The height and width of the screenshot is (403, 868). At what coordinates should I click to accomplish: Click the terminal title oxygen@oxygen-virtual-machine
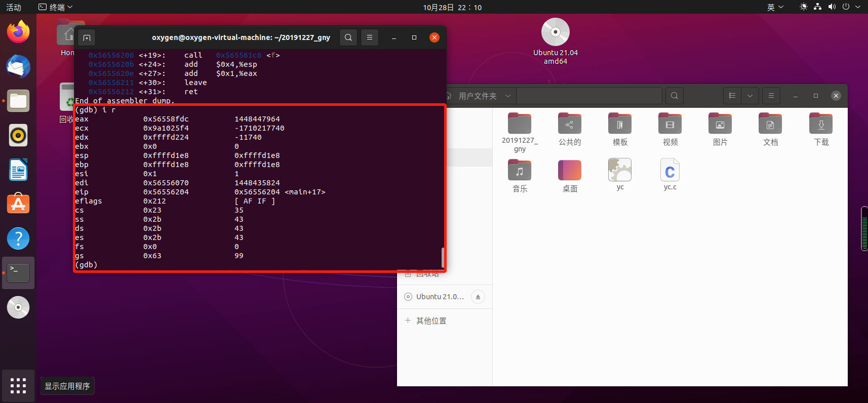point(241,37)
